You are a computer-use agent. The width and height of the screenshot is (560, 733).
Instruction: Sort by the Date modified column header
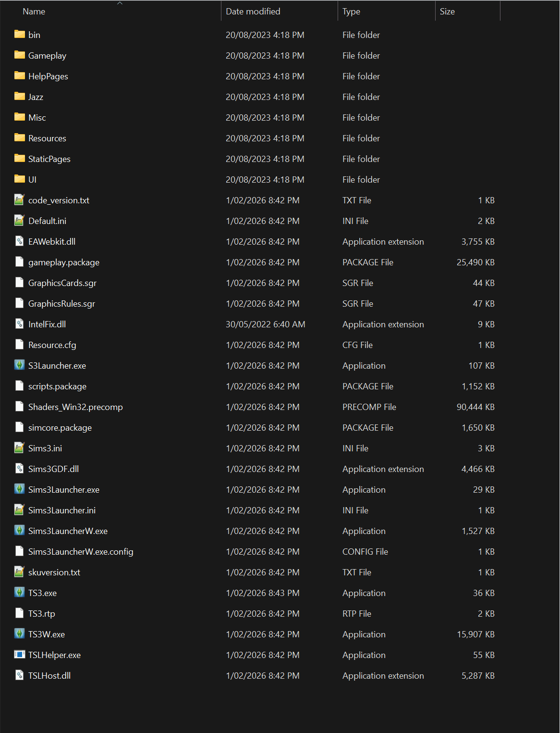pyautogui.click(x=253, y=11)
